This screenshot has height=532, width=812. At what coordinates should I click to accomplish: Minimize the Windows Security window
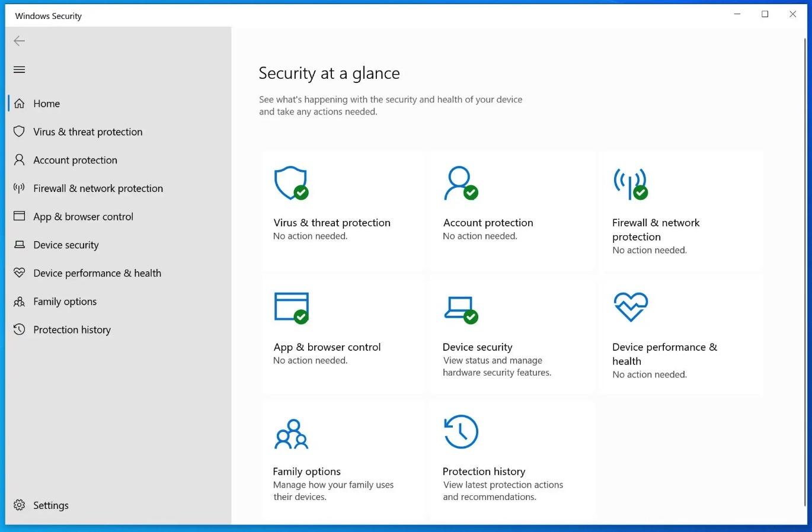click(x=737, y=14)
